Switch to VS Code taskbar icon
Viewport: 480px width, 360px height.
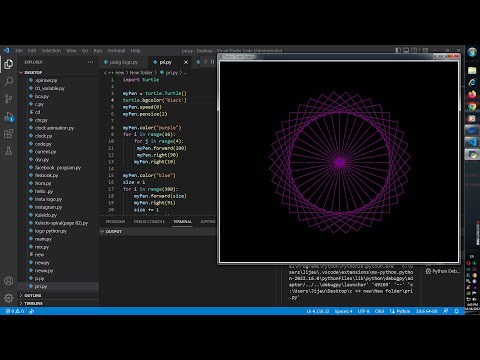click(472, 142)
